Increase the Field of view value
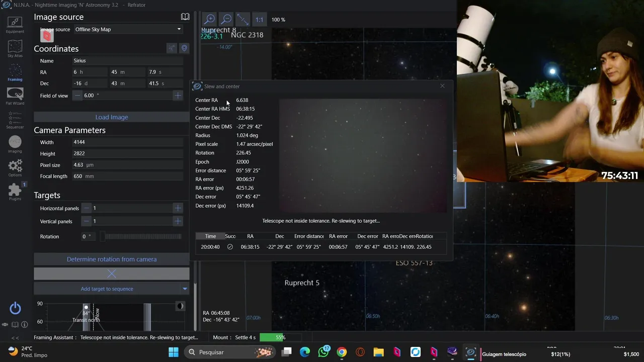Viewport: 644px width, 362px height. [x=178, y=95]
